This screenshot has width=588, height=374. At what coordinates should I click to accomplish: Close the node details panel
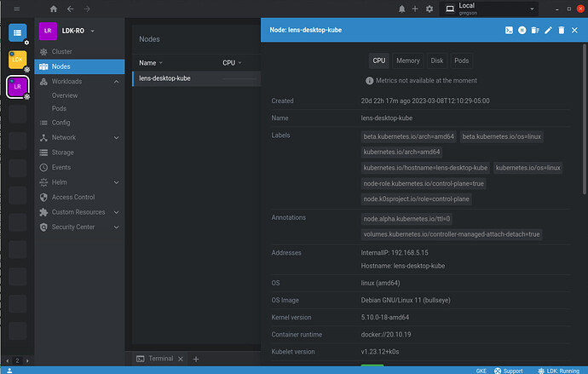pos(574,30)
